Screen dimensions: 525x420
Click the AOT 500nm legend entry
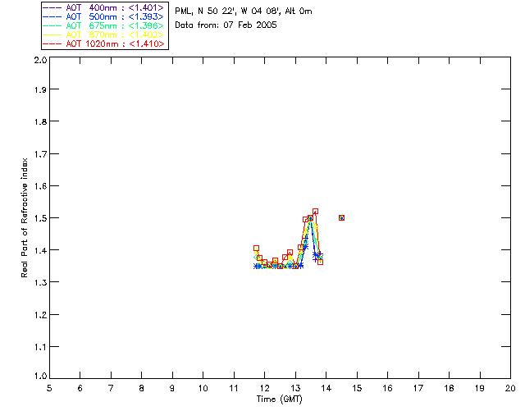pyautogui.click(x=103, y=16)
